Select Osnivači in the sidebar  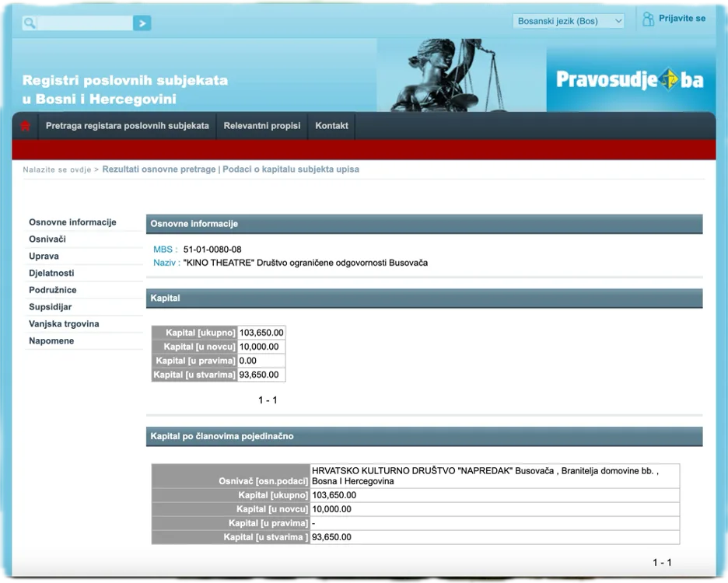(47, 239)
